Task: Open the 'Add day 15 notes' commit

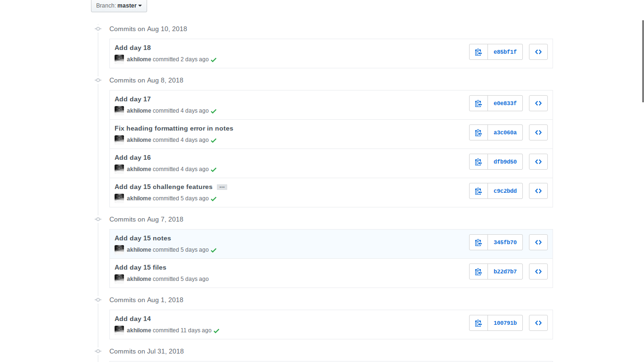Action: pyautogui.click(x=142, y=238)
